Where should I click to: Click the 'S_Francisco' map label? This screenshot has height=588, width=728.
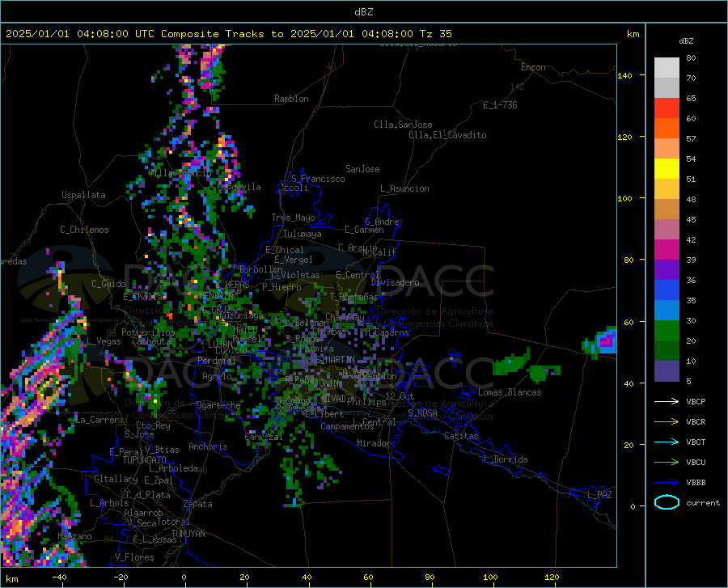coord(318,179)
